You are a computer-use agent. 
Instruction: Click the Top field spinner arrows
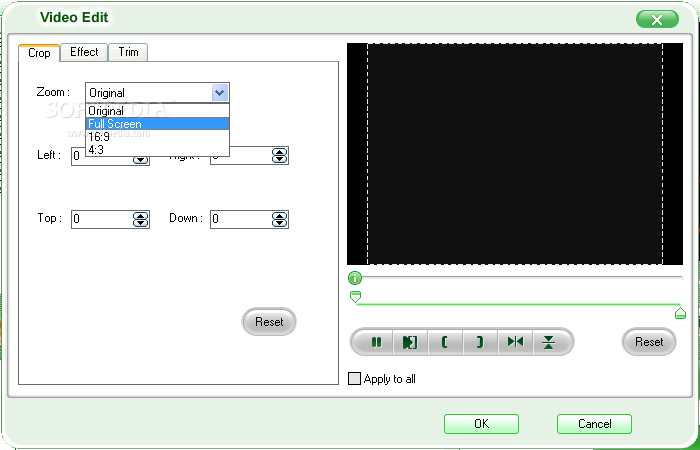[x=141, y=219]
